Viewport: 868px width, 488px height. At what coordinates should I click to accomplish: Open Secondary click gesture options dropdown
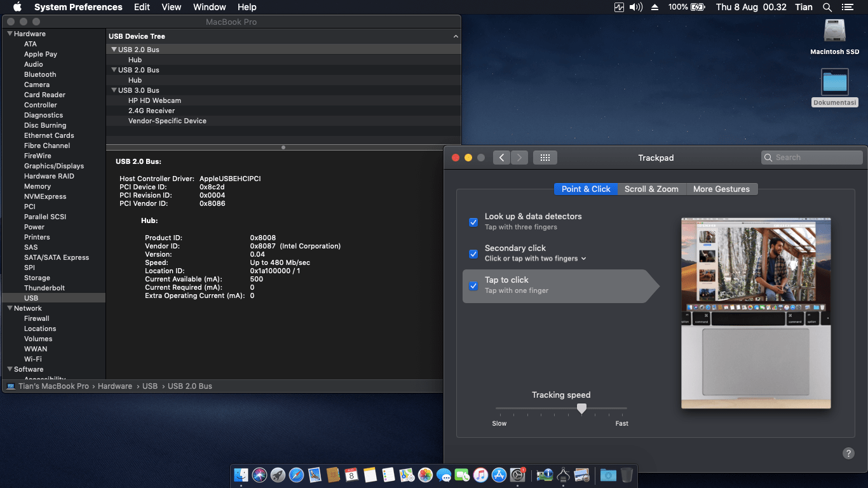coord(536,259)
